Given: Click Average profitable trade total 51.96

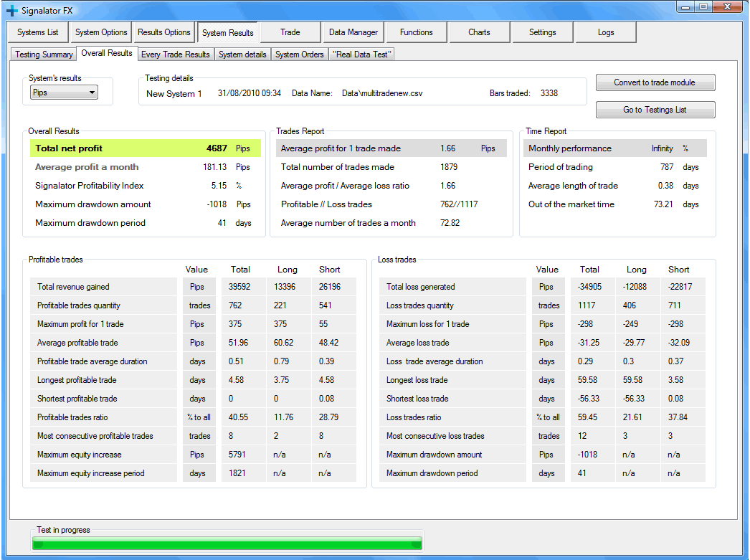Looking at the screenshot, I should [238, 343].
